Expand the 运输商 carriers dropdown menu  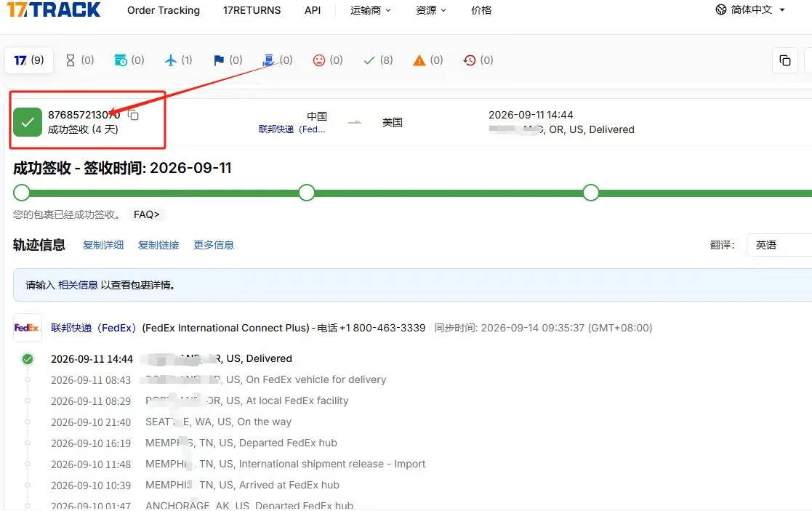(370, 10)
